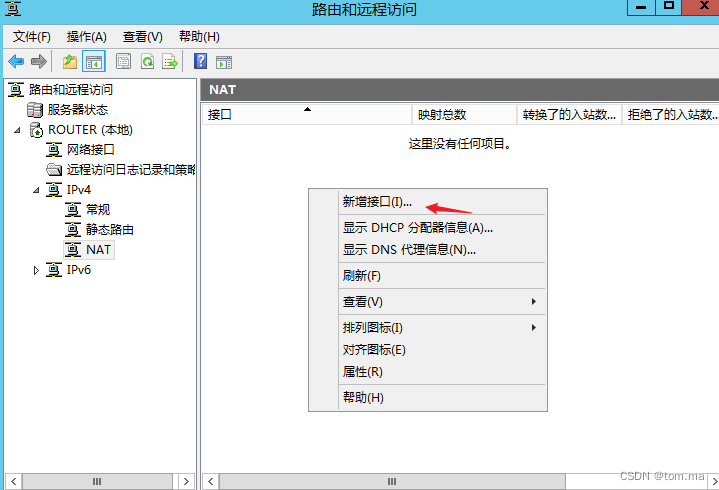This screenshot has height=490, width=719.
Task: Click the Export list toolbar icon
Action: [170, 61]
